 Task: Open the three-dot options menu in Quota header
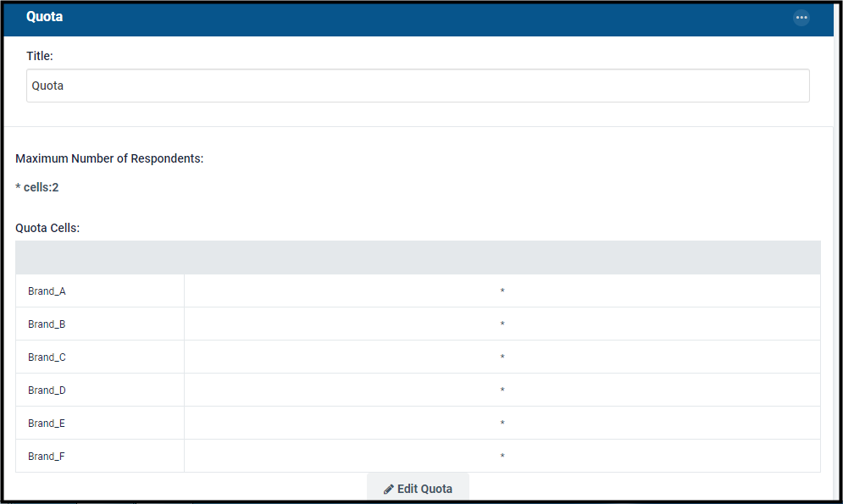(801, 18)
